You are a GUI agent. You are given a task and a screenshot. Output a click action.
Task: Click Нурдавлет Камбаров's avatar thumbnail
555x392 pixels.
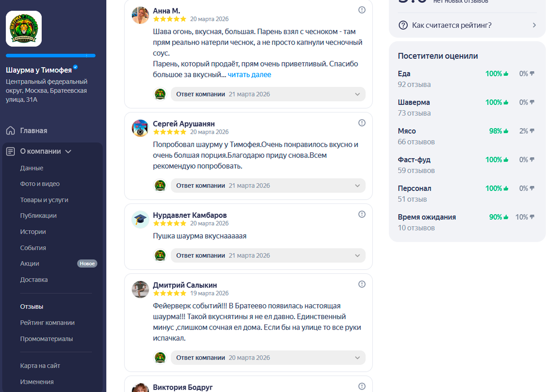[140, 220]
